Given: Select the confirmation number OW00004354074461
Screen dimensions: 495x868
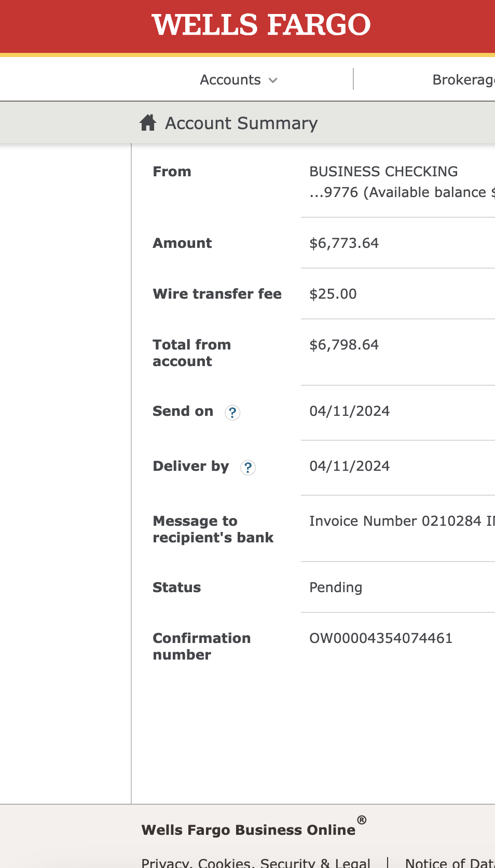Looking at the screenshot, I should pyautogui.click(x=381, y=638).
